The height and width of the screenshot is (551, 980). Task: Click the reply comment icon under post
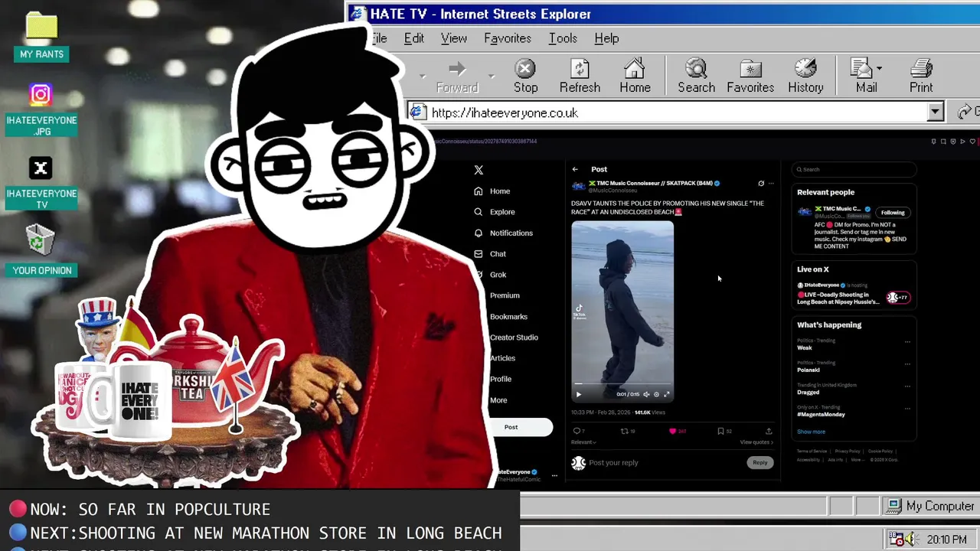pyautogui.click(x=577, y=431)
